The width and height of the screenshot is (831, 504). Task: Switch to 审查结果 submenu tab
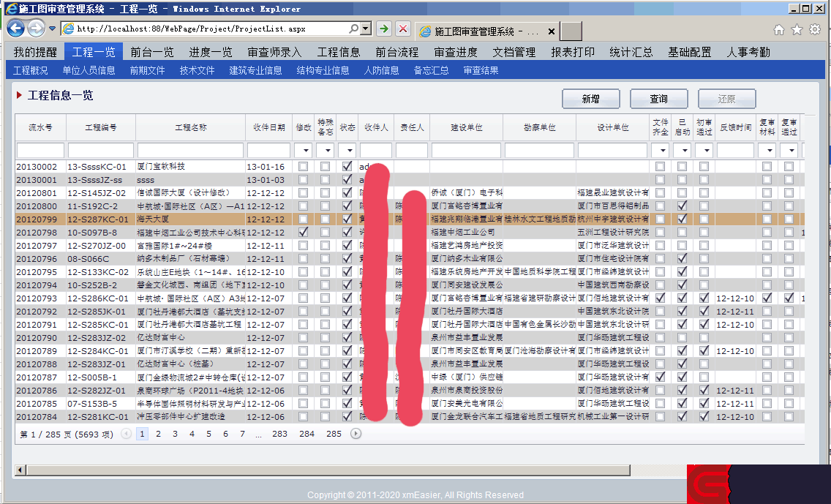481,70
